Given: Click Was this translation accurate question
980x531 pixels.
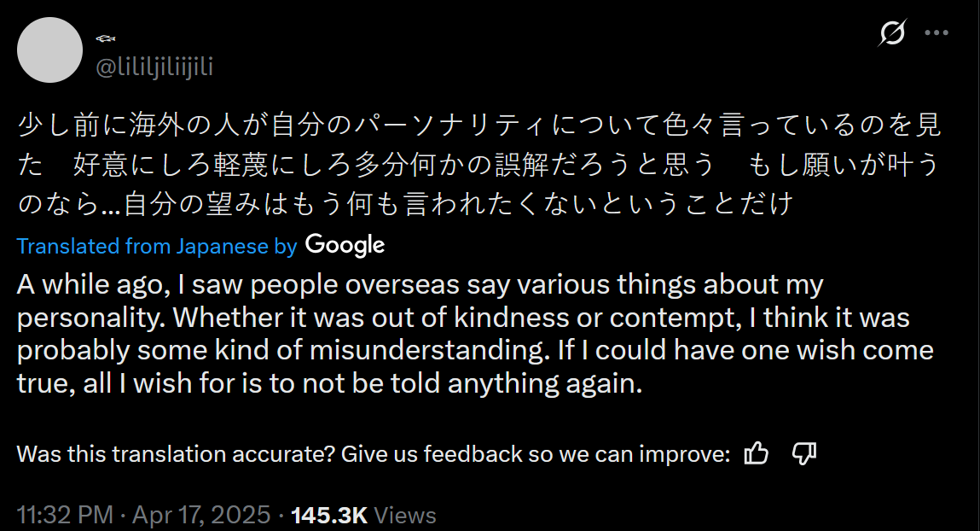Looking at the screenshot, I should (177, 453).
